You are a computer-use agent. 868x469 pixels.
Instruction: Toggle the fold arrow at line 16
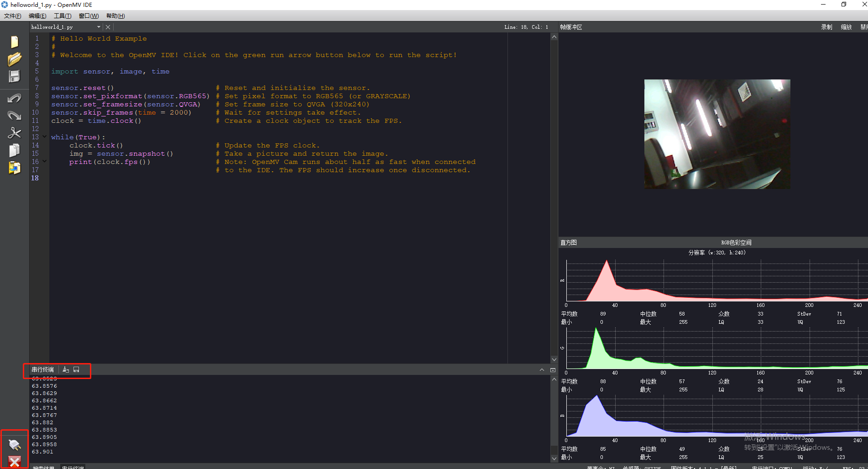pyautogui.click(x=44, y=161)
